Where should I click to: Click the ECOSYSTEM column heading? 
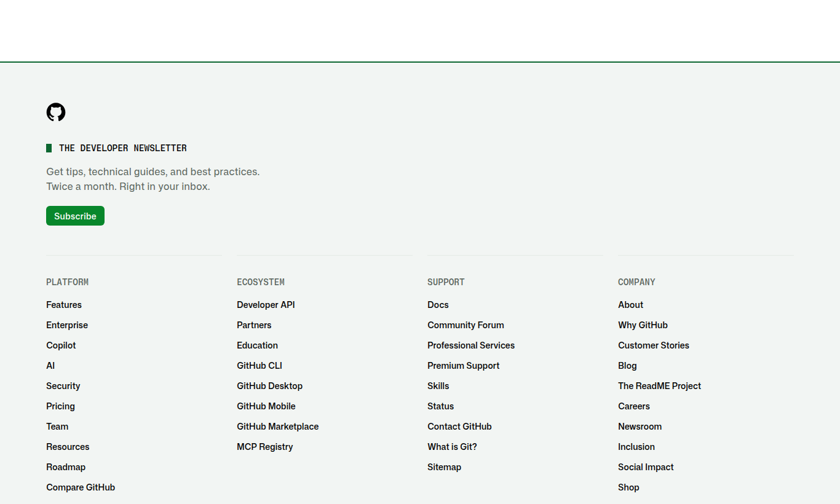tap(261, 282)
